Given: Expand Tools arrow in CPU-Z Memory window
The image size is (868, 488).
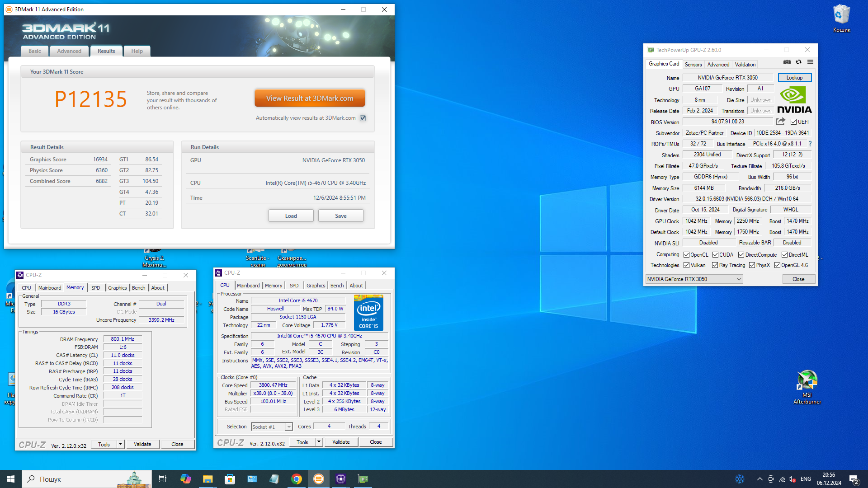Looking at the screenshot, I should click(120, 444).
